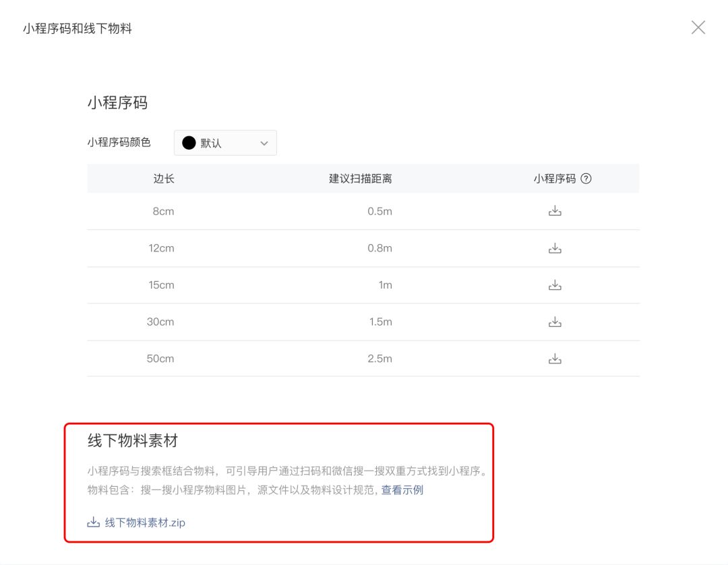The height and width of the screenshot is (565, 728).
Task: Click the 建议扫描距离 column header
Action: click(x=360, y=179)
